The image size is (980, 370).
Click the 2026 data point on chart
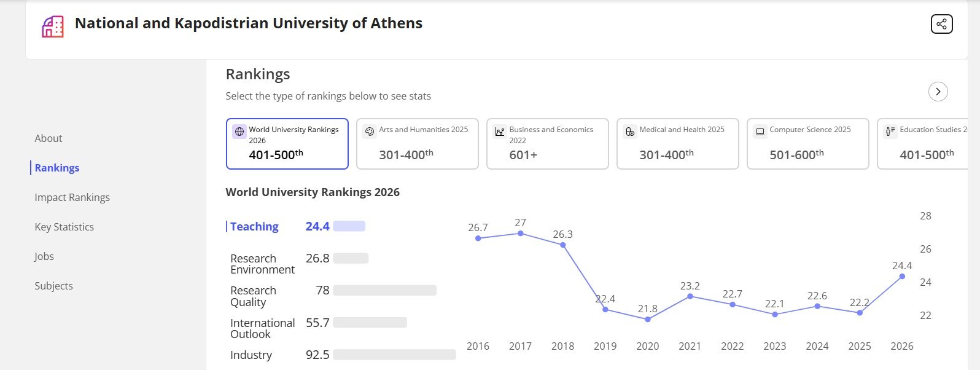(902, 277)
